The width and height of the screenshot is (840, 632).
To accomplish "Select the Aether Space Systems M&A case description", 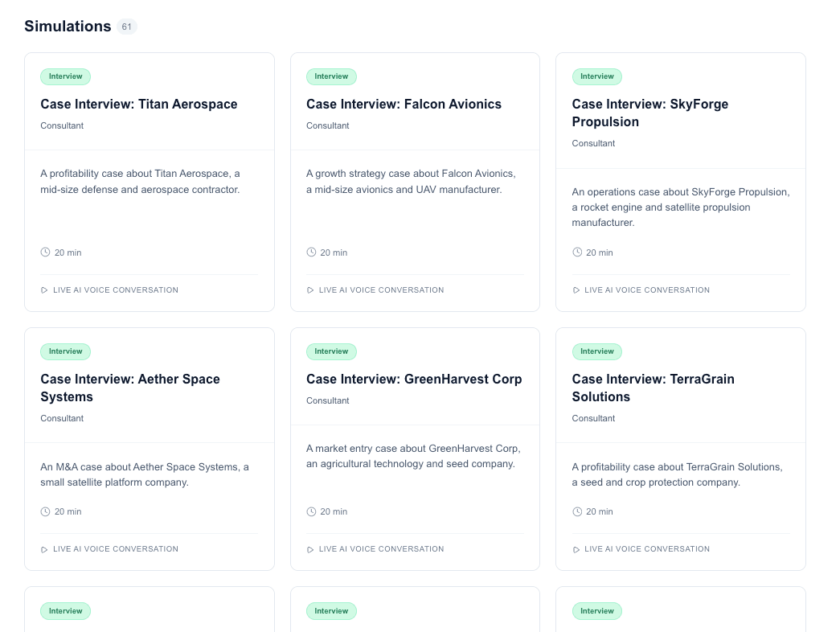I will coord(145,474).
